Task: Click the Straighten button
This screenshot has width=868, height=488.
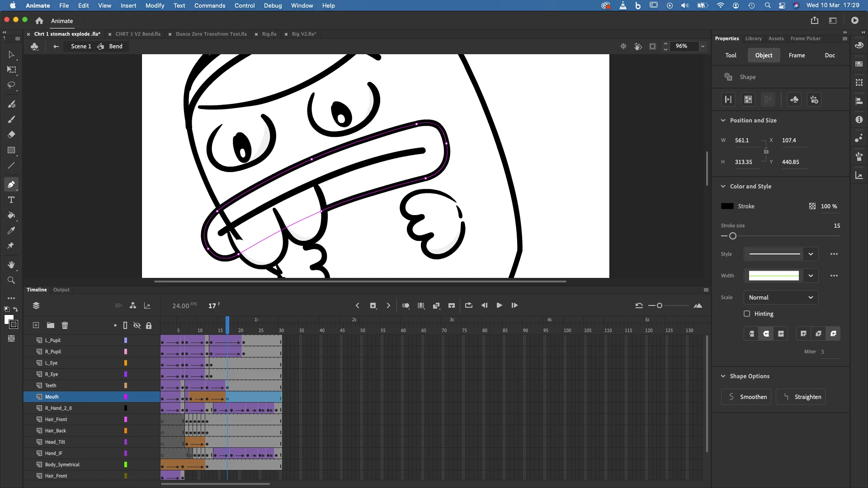Action: pos(801,397)
